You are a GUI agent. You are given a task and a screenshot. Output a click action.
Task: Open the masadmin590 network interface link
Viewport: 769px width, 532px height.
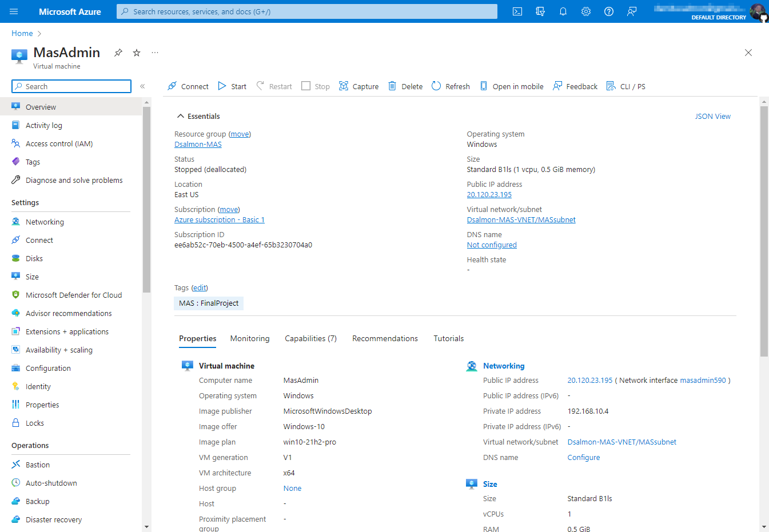coord(703,381)
